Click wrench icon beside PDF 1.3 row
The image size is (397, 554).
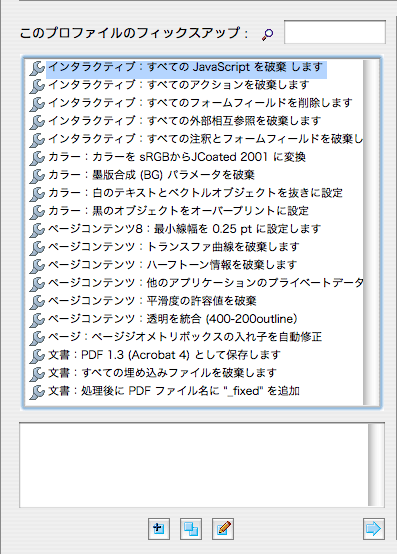(37, 356)
